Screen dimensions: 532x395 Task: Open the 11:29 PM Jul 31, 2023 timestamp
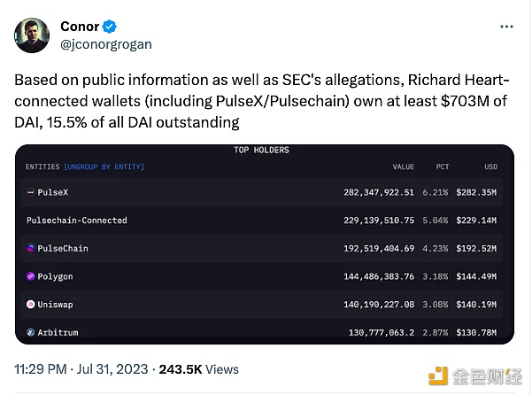point(81,369)
